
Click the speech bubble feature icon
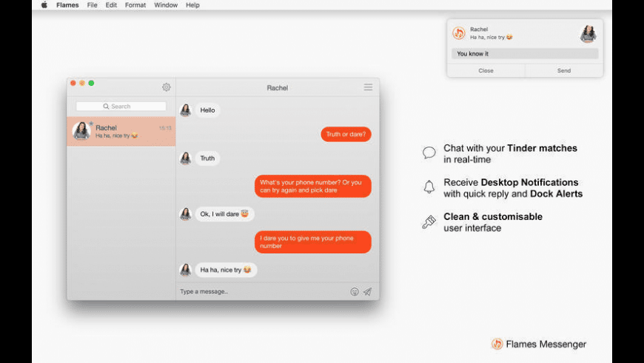click(429, 153)
